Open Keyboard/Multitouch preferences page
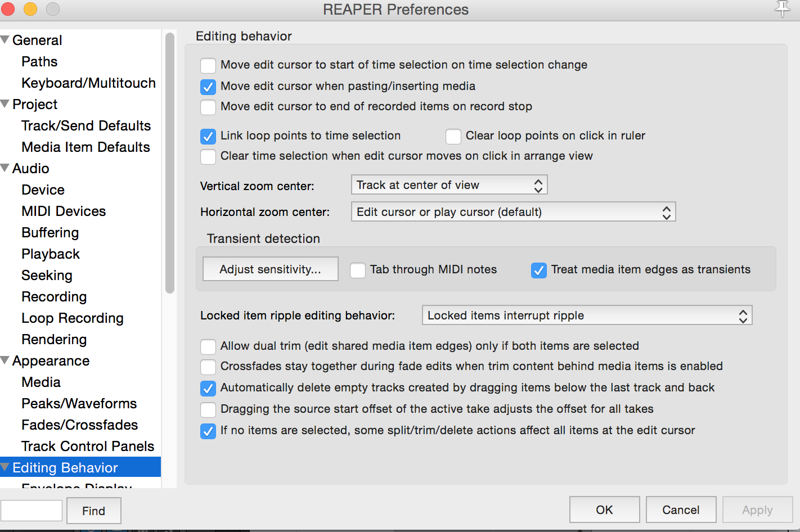 (x=88, y=83)
